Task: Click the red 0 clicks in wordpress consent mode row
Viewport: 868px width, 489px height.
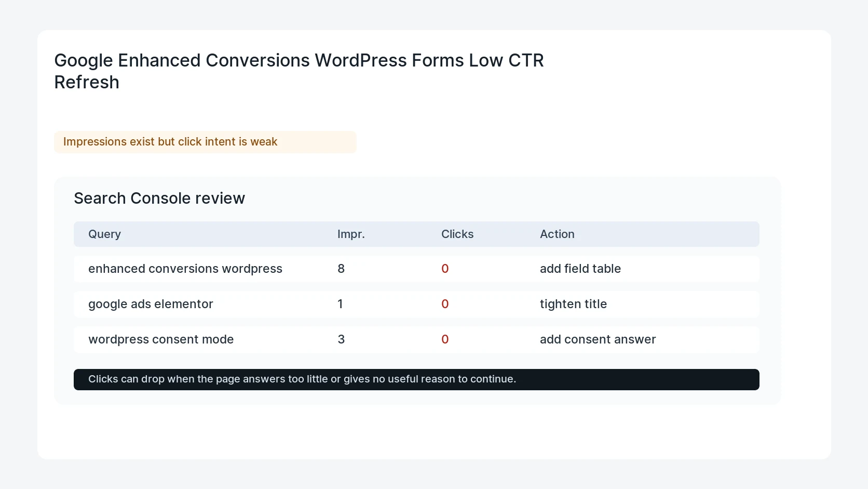Action: [x=445, y=339]
